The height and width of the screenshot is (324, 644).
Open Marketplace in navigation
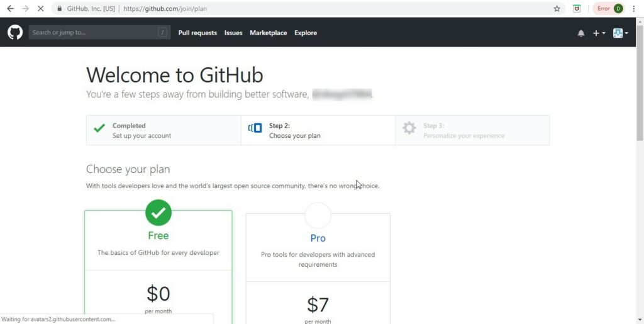[x=268, y=33]
